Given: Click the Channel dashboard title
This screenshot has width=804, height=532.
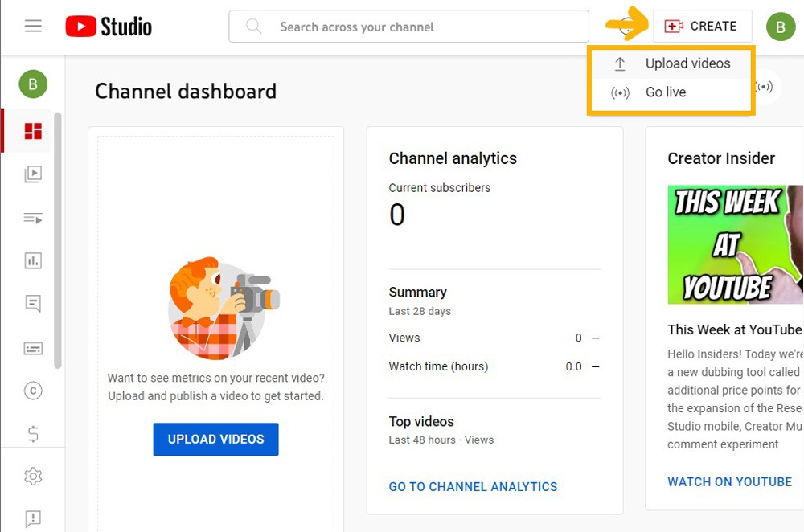Looking at the screenshot, I should tap(186, 92).
